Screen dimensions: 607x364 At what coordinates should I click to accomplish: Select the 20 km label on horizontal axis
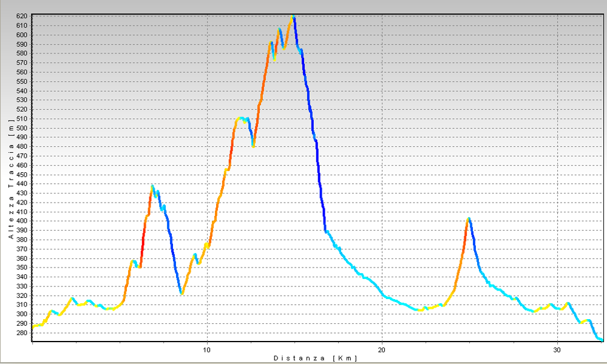382,350
